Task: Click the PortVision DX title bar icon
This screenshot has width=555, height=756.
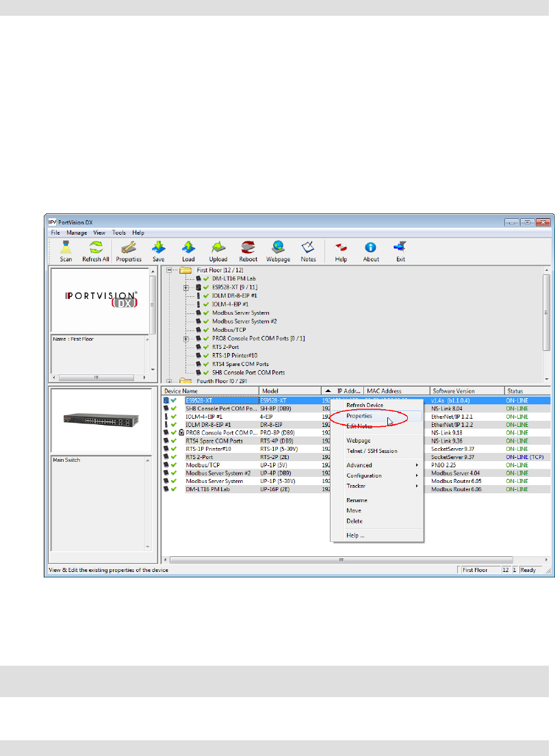Action: click(52, 222)
